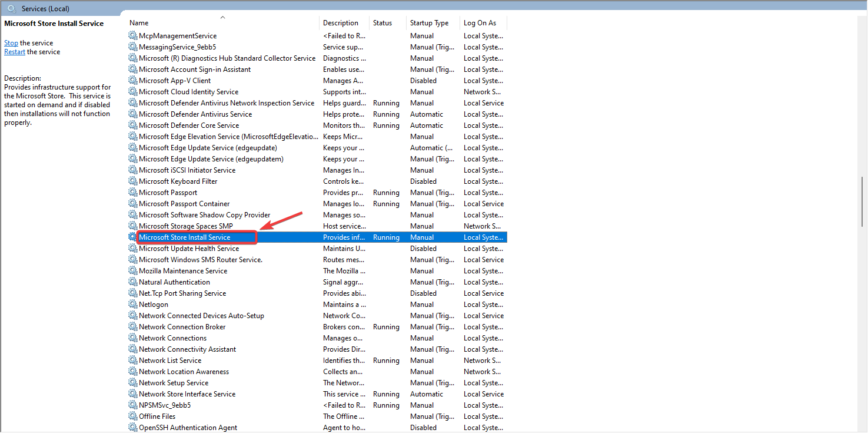
Task: Click the Network S... logon of Microsoft Cloud Identity Service
Action: [483, 92]
